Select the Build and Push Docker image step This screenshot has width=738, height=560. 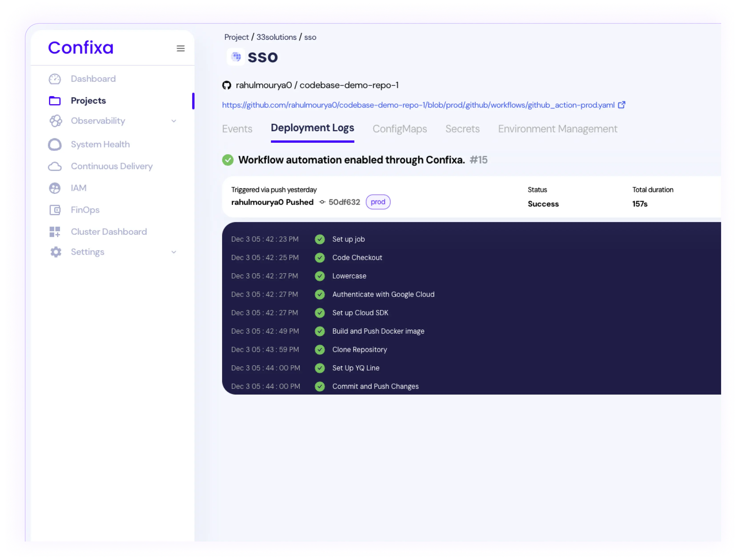click(378, 331)
